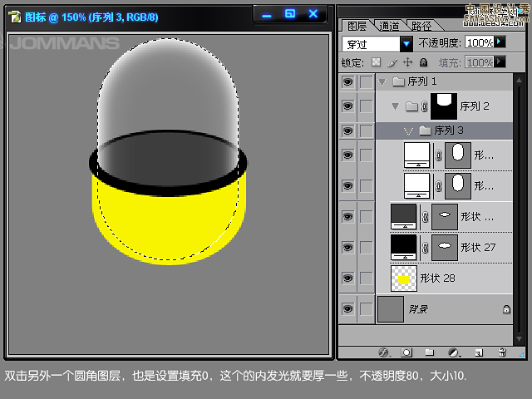This screenshot has height=399, width=532.
Task: Hide the 序列 1 group eye icon
Action: click(347, 81)
